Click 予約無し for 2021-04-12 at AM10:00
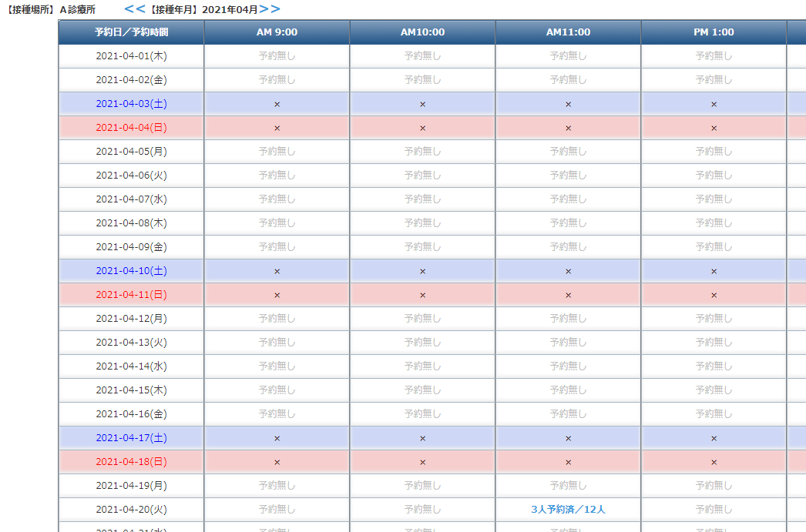 pyautogui.click(x=422, y=319)
